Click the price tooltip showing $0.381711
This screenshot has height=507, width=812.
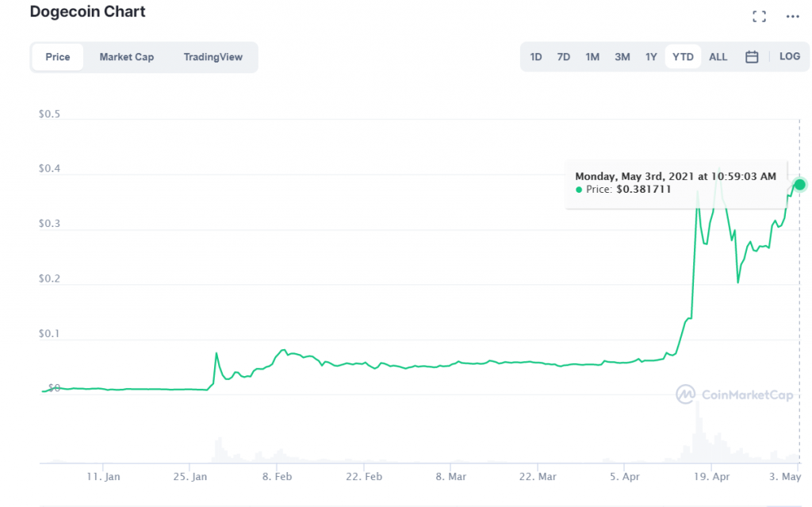click(x=676, y=183)
